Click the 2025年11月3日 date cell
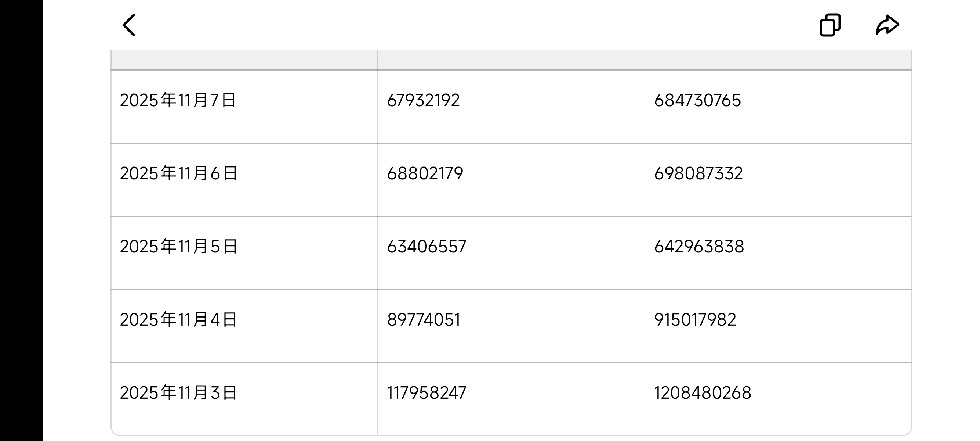980x441 pixels. pyautogui.click(x=179, y=393)
